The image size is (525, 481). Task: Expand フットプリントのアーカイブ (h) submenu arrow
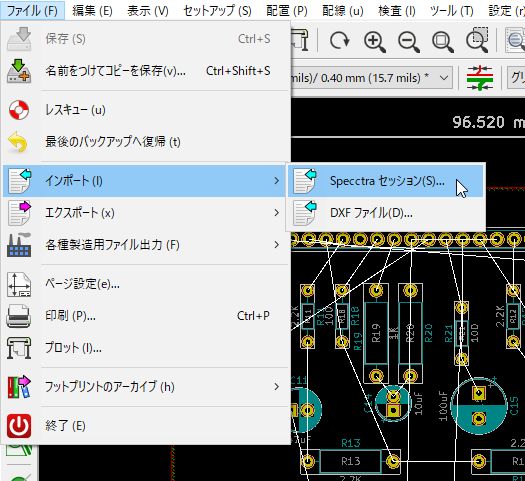276,387
